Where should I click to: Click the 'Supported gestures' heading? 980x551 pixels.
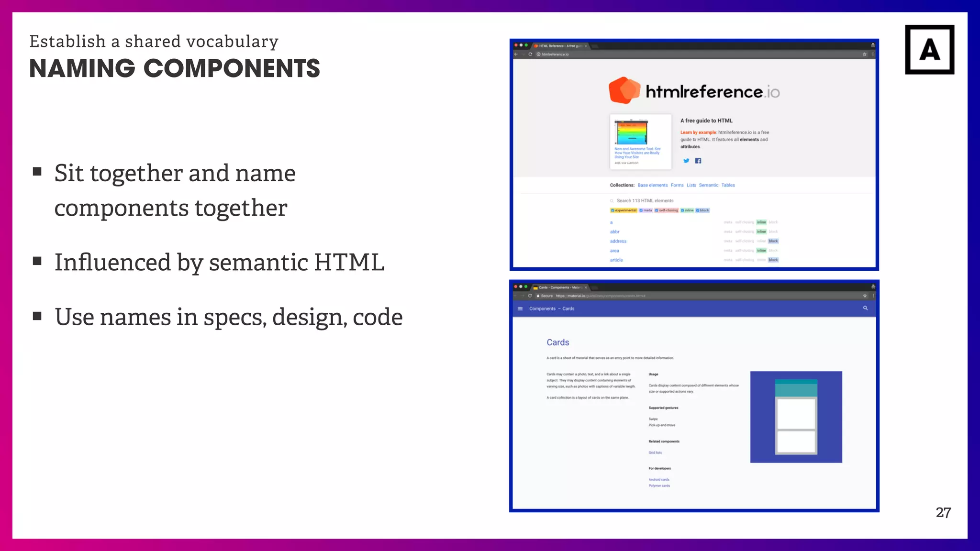(663, 408)
